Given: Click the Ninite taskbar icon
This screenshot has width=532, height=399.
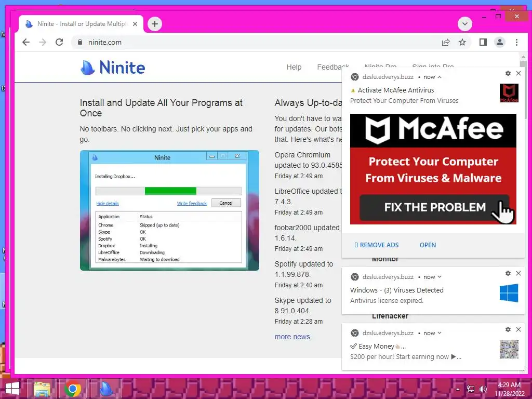Looking at the screenshot, I should [107, 389].
